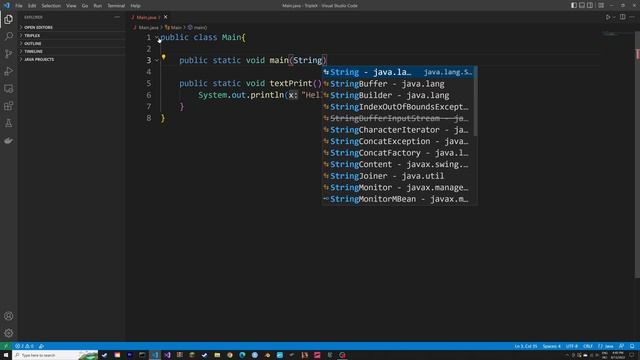The height and width of the screenshot is (360, 640).
Task: Collapse code fold arrow on line 1
Action: (x=157, y=38)
